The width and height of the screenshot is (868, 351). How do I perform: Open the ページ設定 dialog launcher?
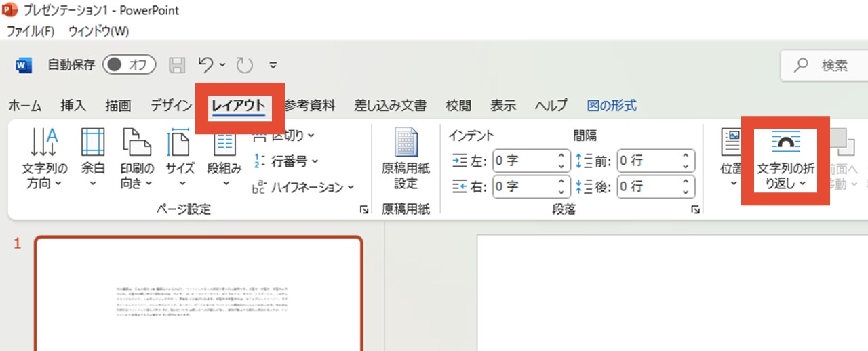(x=365, y=211)
